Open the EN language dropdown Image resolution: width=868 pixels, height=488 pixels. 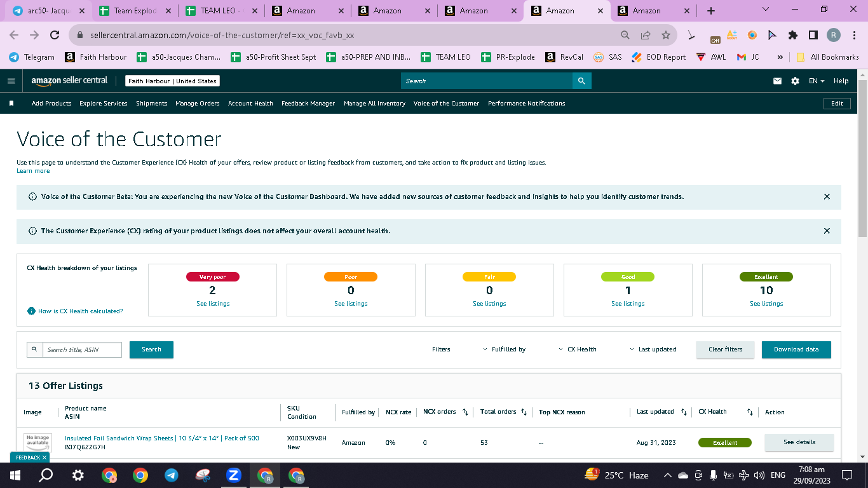[x=817, y=81]
